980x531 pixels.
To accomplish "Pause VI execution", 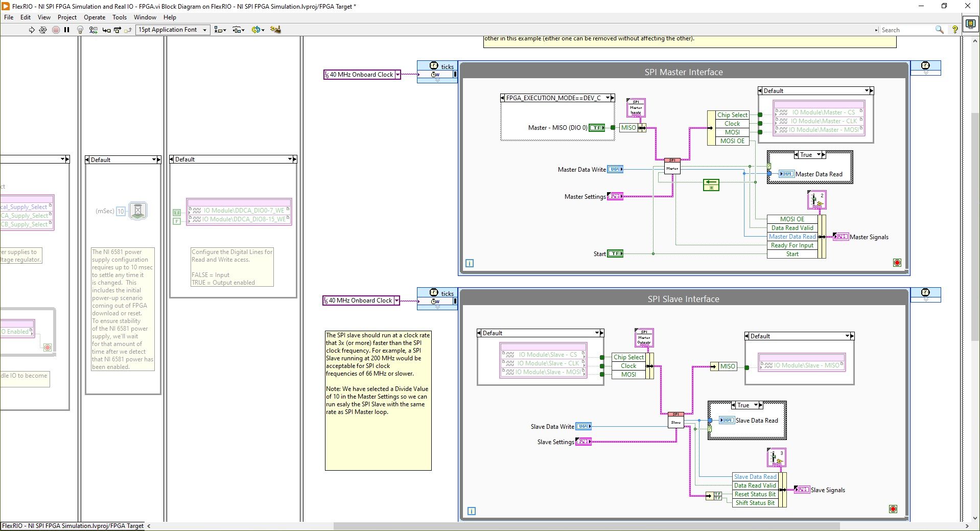I will [67, 30].
